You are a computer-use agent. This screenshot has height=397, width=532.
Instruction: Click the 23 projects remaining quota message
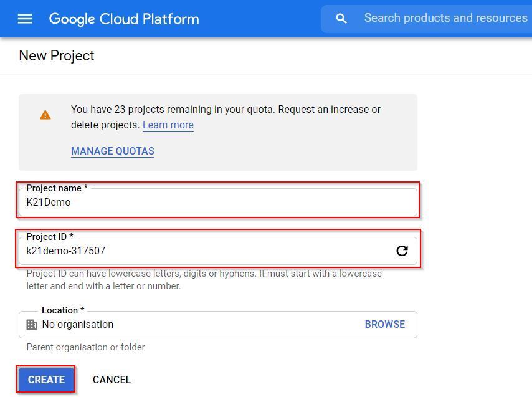tap(226, 117)
